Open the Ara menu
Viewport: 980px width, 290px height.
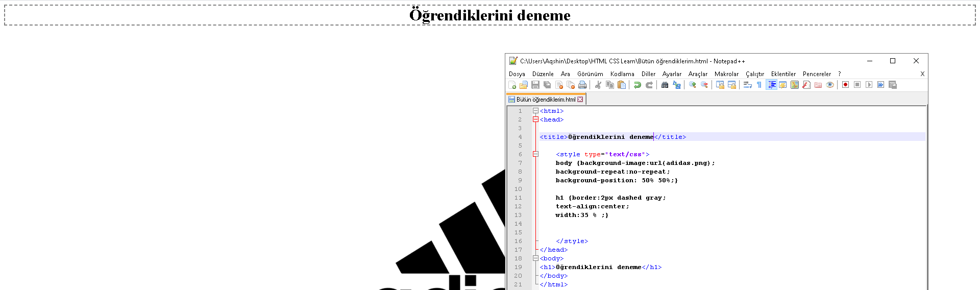click(x=566, y=74)
